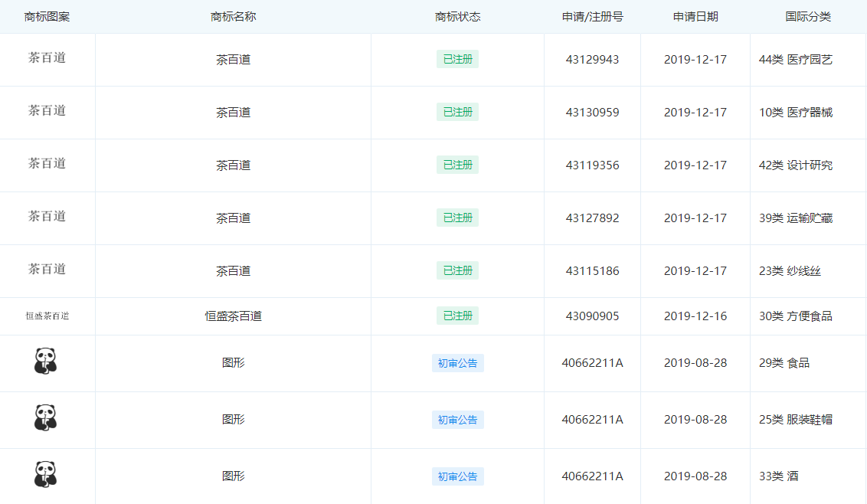
Task: Click 图形 name in the 25类 服装鞋帽 row
Action: coord(234,419)
